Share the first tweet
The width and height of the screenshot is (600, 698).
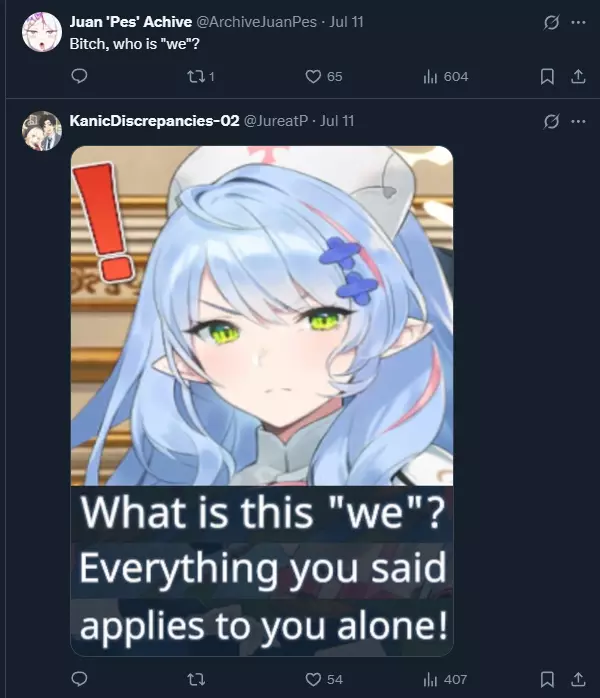pyautogui.click(x=578, y=77)
